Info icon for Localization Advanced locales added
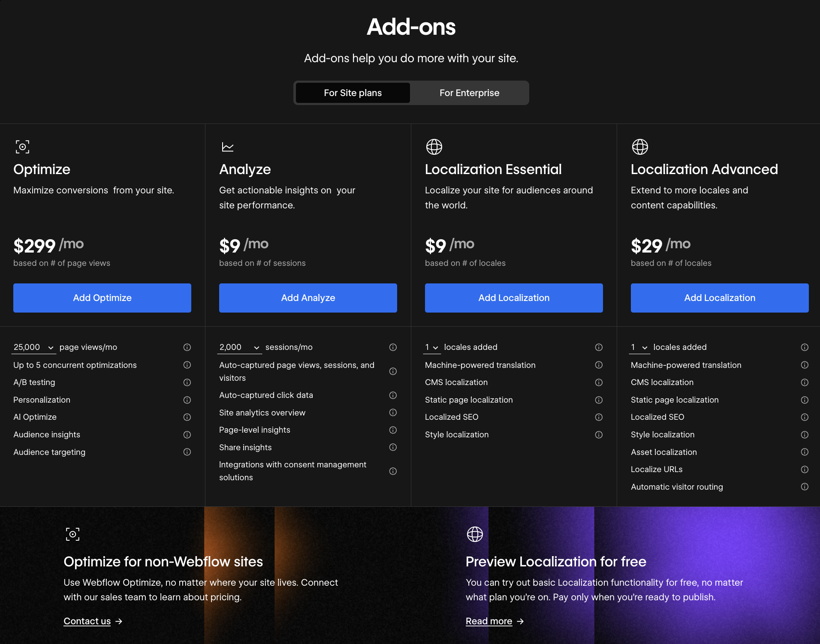This screenshot has width=820, height=644. pos(805,347)
